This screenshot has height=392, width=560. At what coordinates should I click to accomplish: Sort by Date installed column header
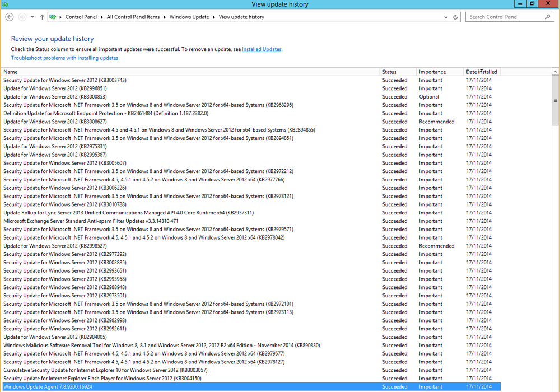482,72
